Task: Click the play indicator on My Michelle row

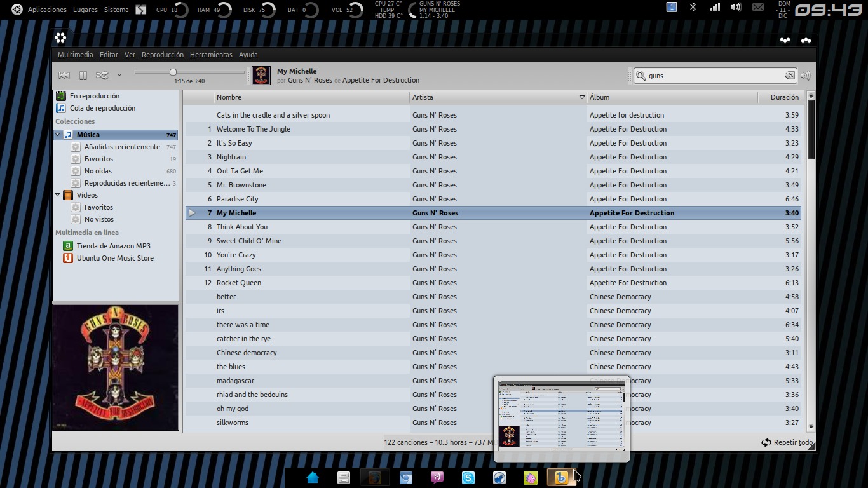Action: pos(193,213)
